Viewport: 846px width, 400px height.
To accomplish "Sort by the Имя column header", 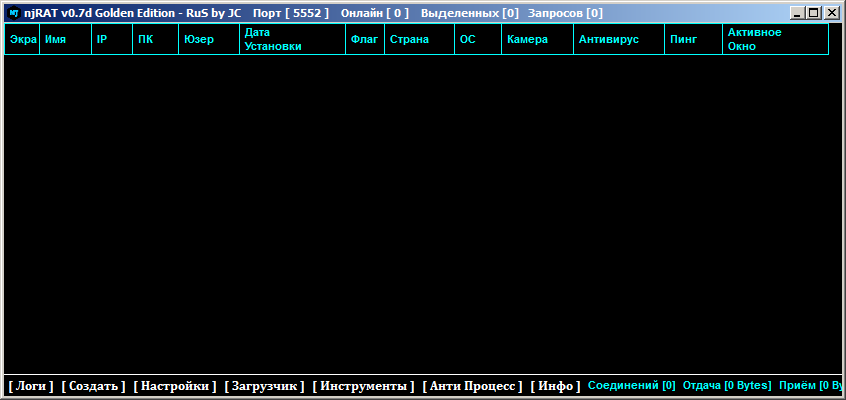I will coord(65,39).
